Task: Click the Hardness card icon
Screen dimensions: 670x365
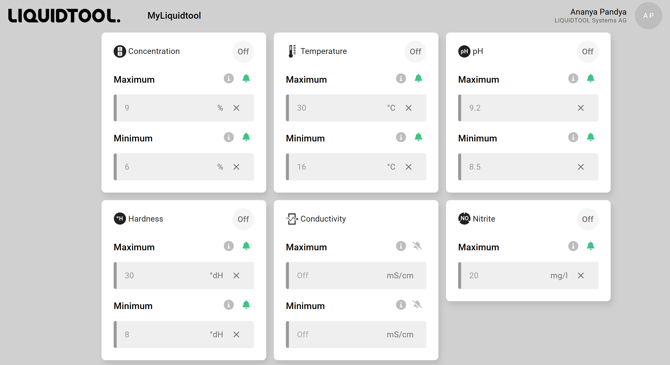Action: coord(120,219)
